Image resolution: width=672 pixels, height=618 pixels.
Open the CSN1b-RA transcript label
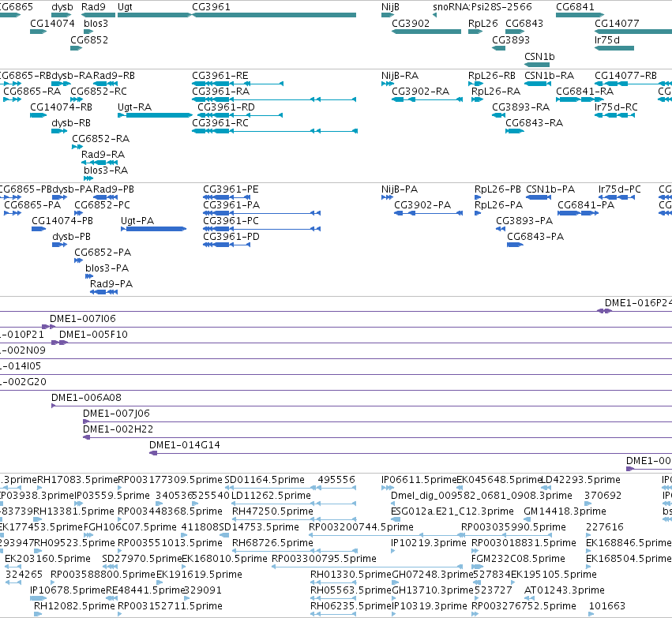[549, 76]
